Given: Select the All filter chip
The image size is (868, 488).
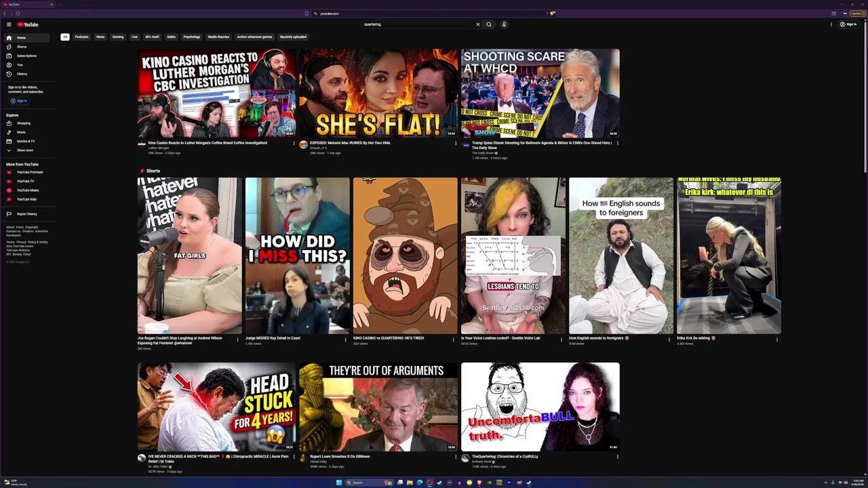Looking at the screenshot, I should (65, 37).
